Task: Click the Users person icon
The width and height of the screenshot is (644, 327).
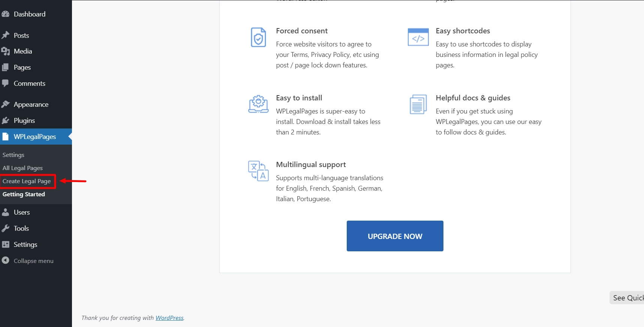Action: [x=5, y=212]
